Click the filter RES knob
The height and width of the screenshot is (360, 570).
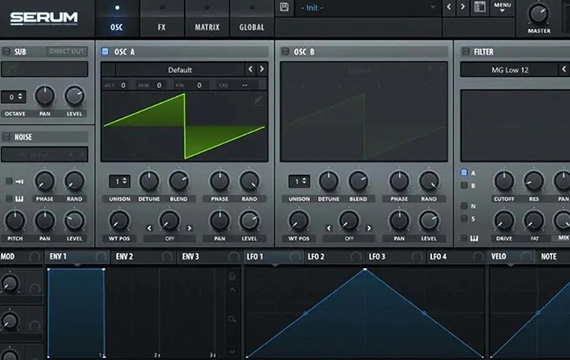534,181
